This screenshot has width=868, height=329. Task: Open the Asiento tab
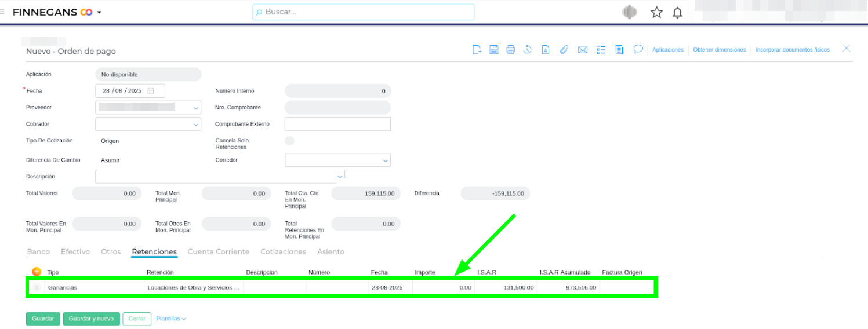(x=331, y=252)
